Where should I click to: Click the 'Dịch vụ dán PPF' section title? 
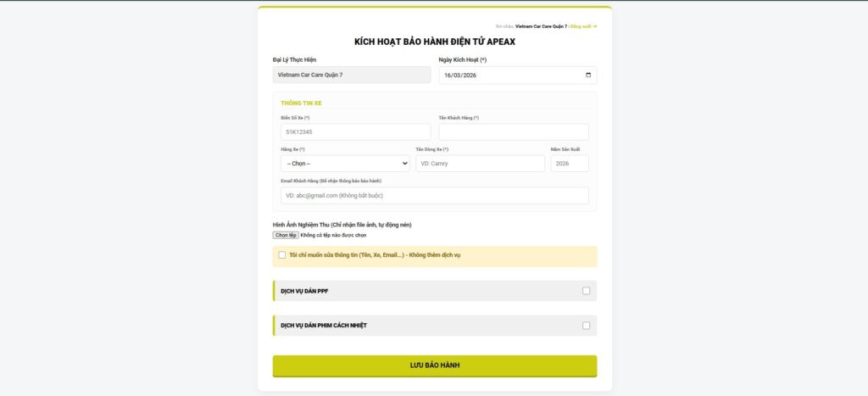(304, 291)
